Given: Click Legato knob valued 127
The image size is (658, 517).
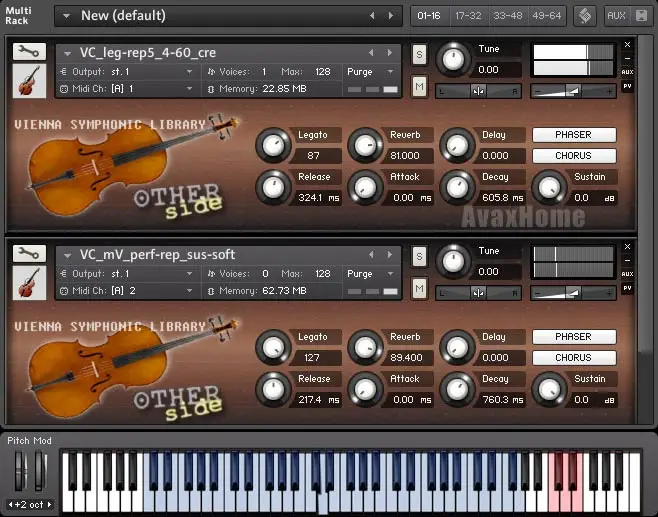Looking at the screenshot, I should point(274,347).
